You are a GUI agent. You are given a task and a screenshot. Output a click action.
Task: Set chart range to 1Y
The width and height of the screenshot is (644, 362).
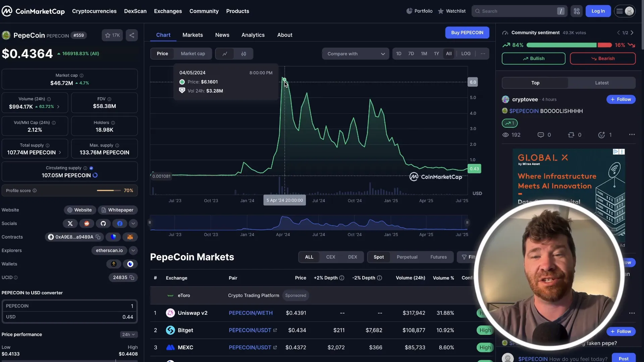coord(436,54)
